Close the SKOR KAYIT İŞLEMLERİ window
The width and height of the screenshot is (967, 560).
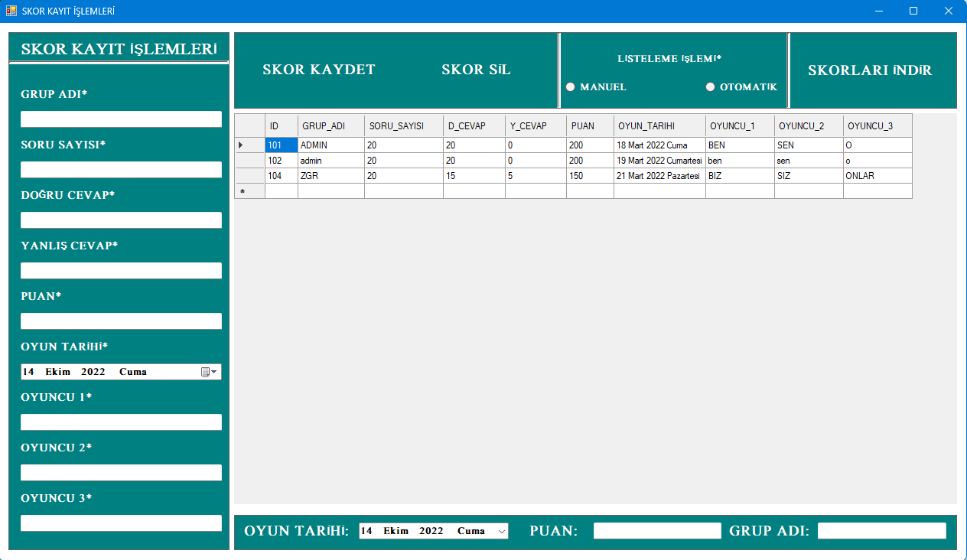coord(949,11)
